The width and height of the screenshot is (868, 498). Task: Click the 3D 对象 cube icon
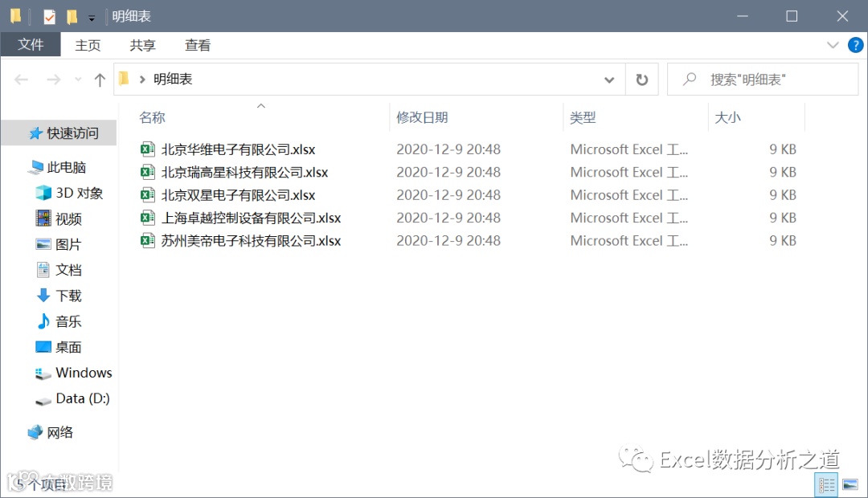(x=43, y=193)
